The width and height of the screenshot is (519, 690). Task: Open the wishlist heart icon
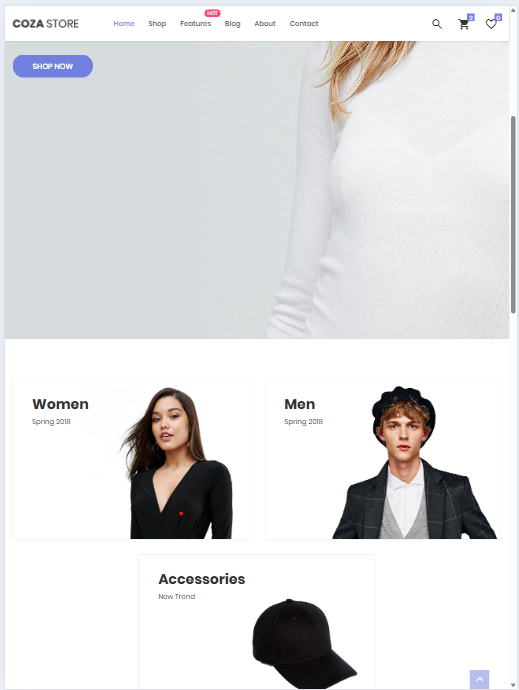coord(491,24)
